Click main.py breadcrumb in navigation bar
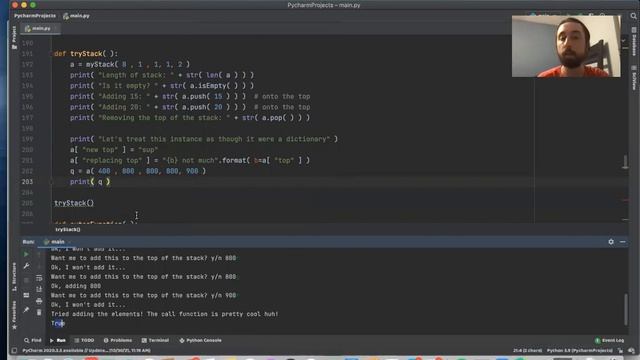The width and height of the screenshot is (640, 360). click(x=76, y=16)
